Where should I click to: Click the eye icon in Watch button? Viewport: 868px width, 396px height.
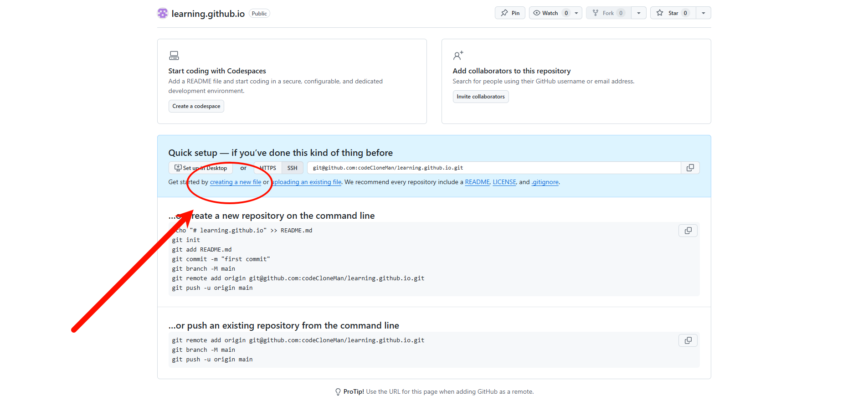coord(537,13)
